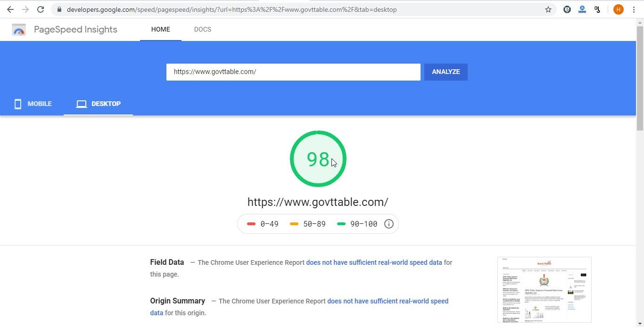The height and width of the screenshot is (327, 644).
Task: Click the URL input field
Action: coord(293,72)
